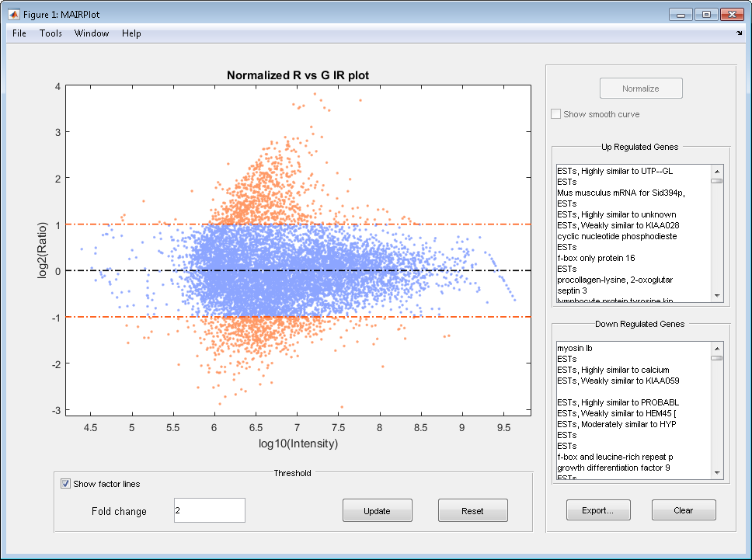Click the Reset button

coord(472,510)
